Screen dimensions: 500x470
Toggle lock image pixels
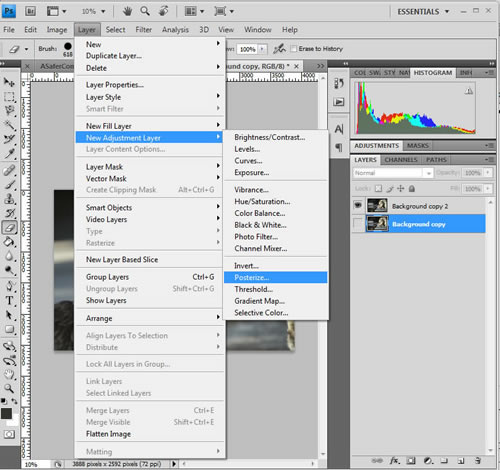390,189
